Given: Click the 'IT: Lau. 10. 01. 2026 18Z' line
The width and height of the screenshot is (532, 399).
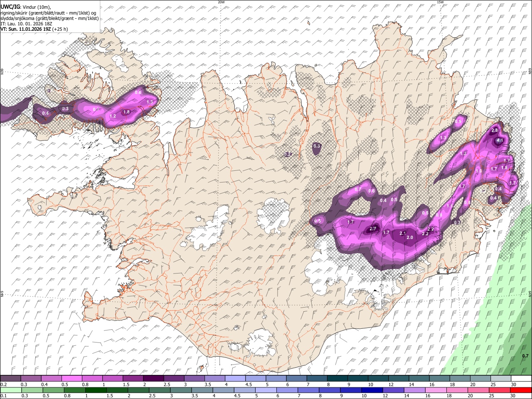Looking at the screenshot, I should (27, 24).
